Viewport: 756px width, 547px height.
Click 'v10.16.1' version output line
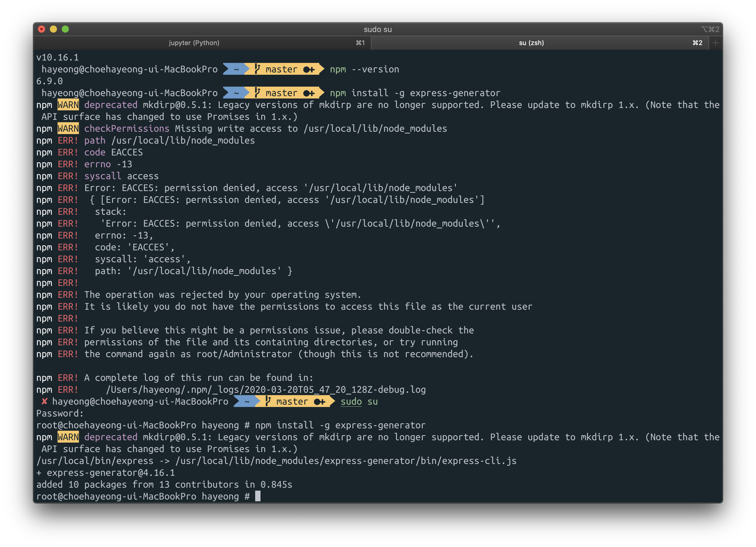58,57
